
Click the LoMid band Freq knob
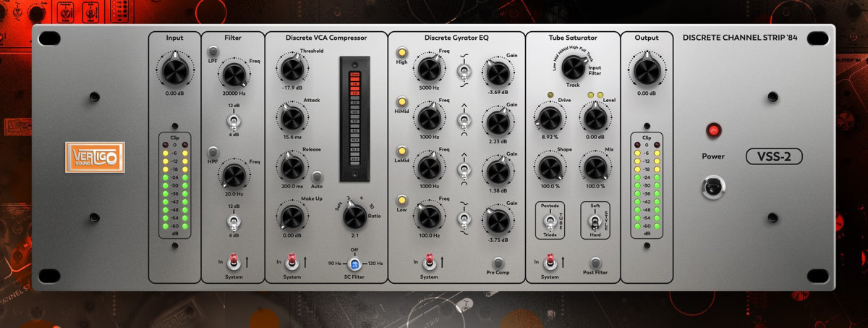pos(428,168)
